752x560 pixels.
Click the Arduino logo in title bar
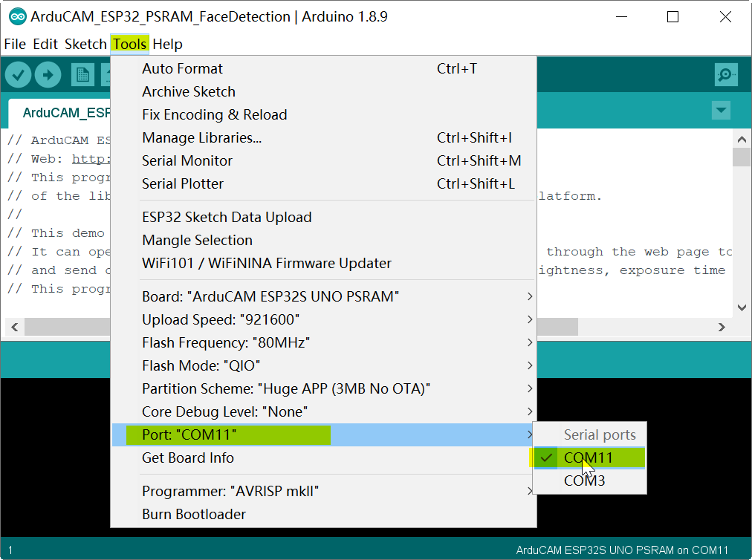coord(18,17)
